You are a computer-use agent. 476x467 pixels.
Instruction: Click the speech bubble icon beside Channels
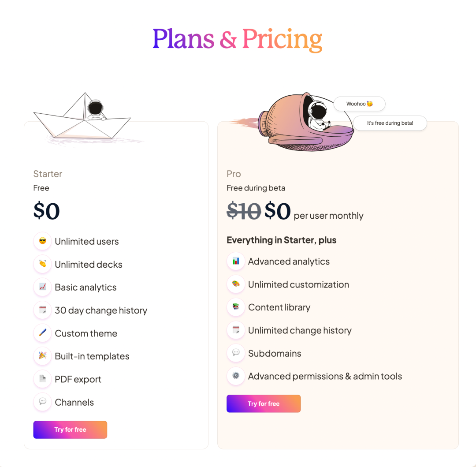(42, 402)
